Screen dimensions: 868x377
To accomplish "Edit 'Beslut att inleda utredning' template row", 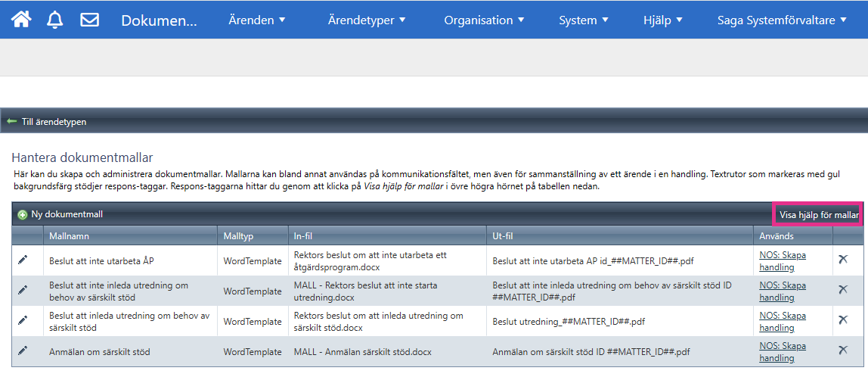I will [23, 320].
